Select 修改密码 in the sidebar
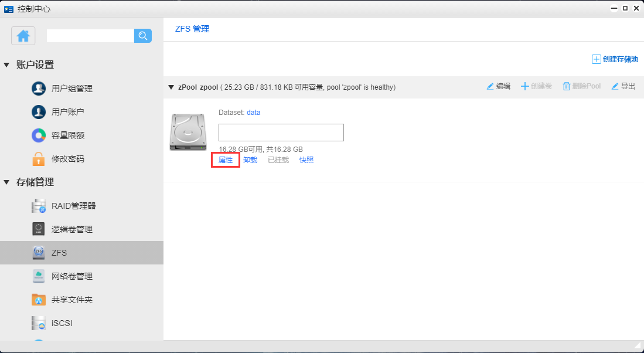 click(x=68, y=159)
